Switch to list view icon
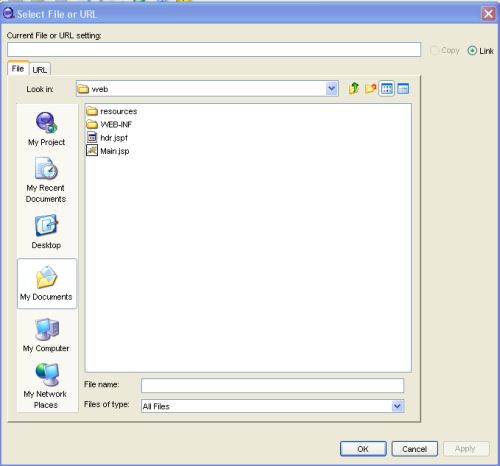Image resolution: width=500 pixels, height=466 pixels. [x=387, y=89]
